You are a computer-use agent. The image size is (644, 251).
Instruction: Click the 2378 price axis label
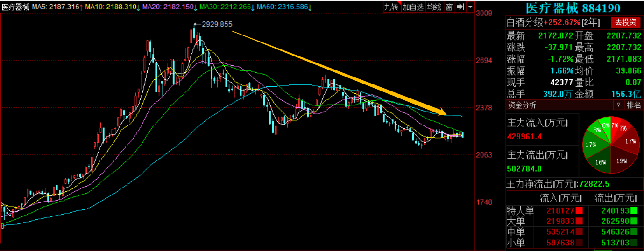[484, 108]
